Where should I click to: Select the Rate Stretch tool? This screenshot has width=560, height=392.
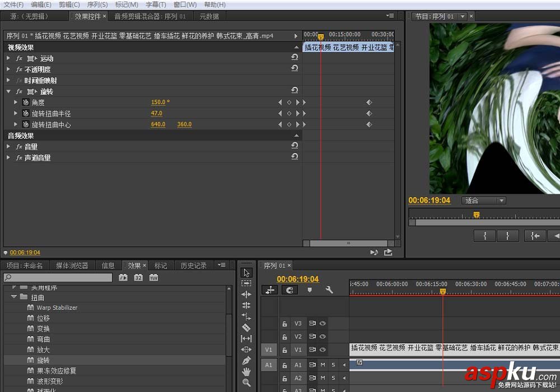point(246,316)
